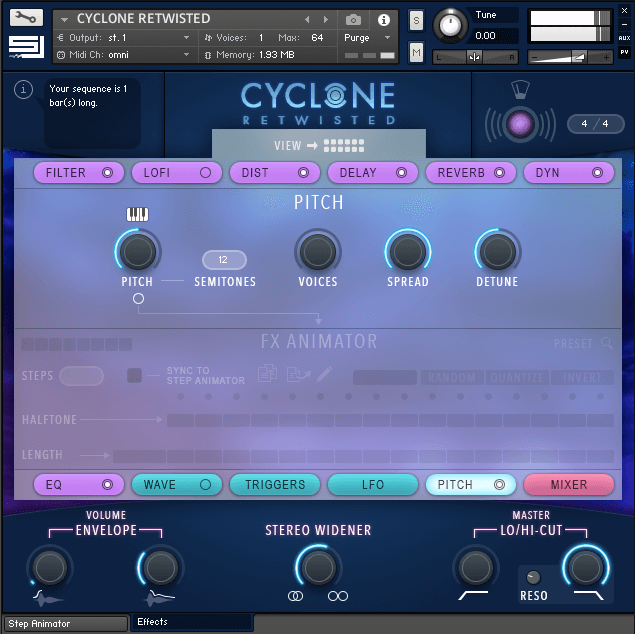Select narrow stereo overlapping circles icon

point(295,596)
